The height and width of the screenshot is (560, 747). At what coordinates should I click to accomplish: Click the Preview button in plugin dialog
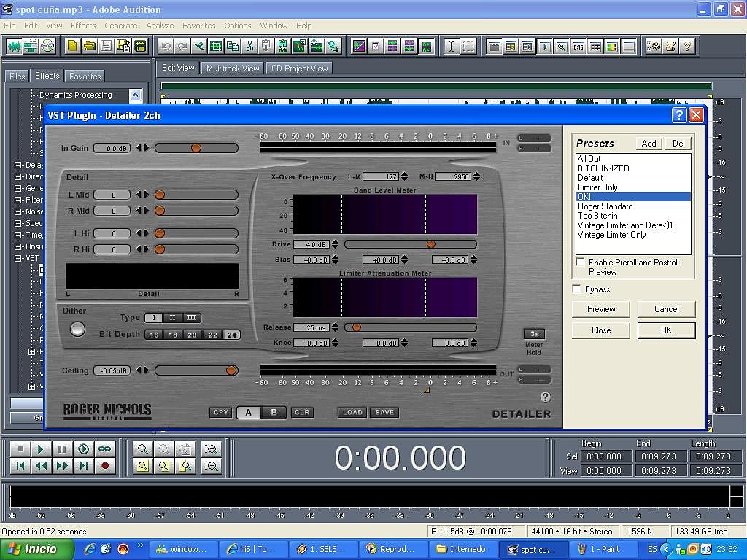pos(601,309)
